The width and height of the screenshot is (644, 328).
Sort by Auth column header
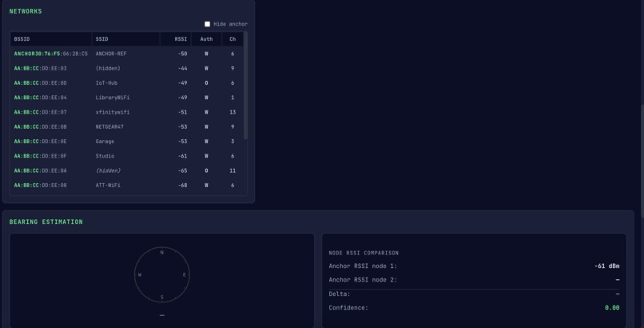pyautogui.click(x=207, y=39)
